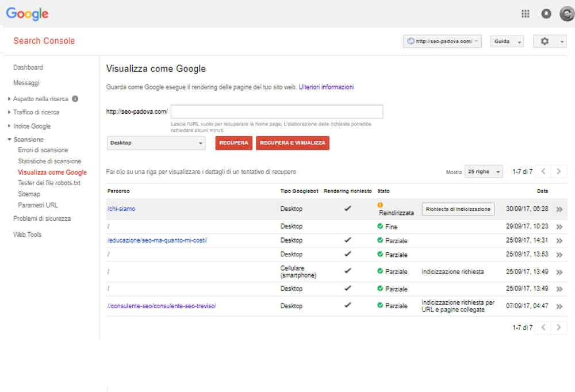Image resolution: width=575 pixels, height=392 pixels.
Task: Click Richiesta di indicizzazione button
Action: click(458, 209)
